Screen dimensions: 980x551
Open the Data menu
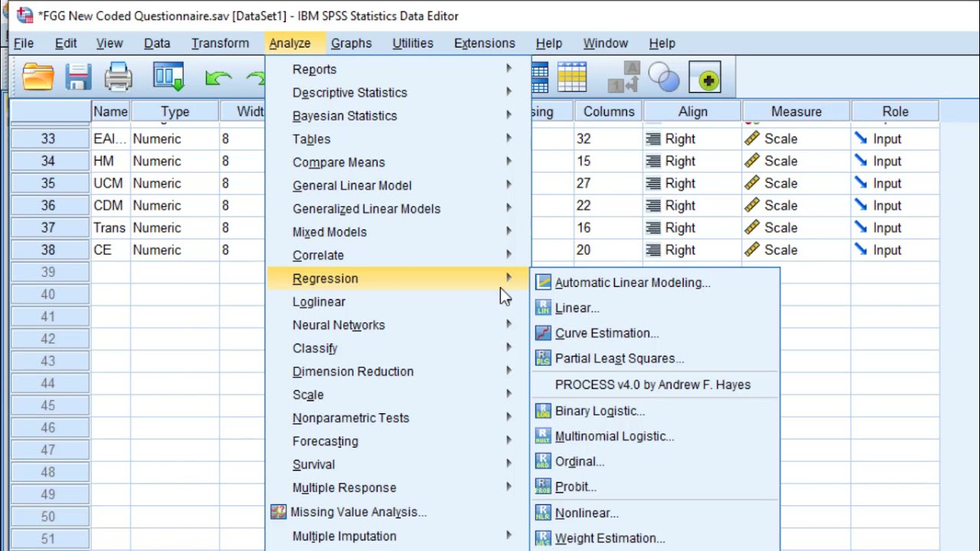coord(157,43)
